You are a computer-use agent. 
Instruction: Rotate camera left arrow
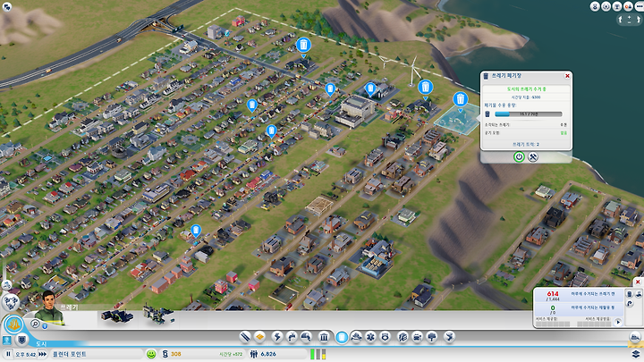[620, 19]
